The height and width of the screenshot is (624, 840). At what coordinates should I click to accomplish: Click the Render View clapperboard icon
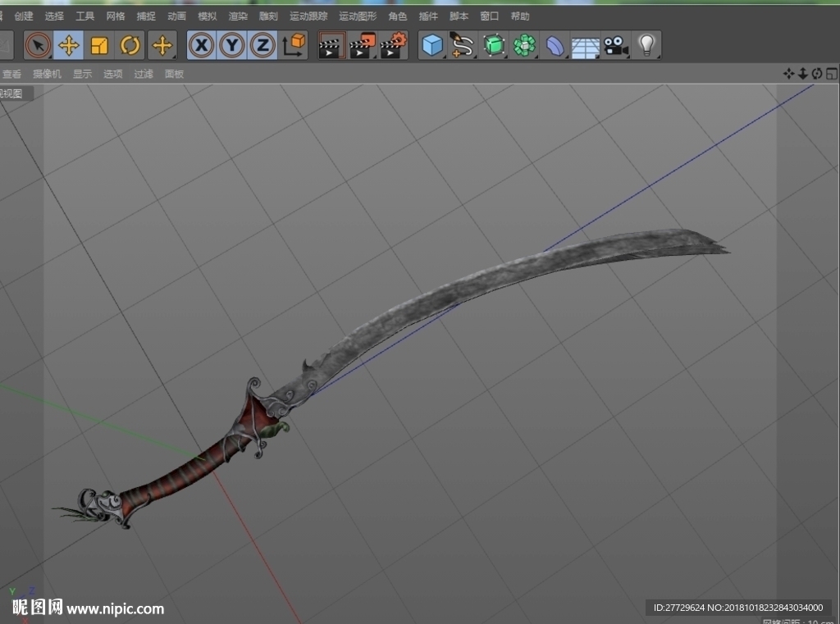331,45
